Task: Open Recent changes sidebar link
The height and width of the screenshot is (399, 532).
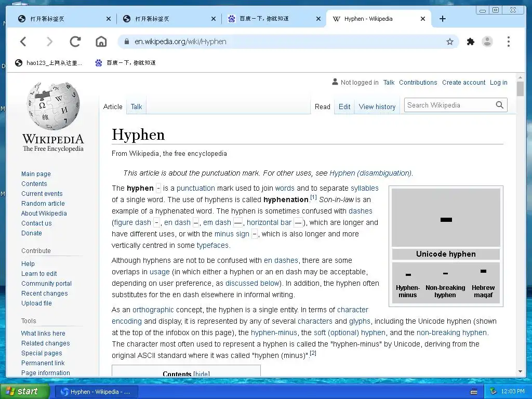Action: 45,293
